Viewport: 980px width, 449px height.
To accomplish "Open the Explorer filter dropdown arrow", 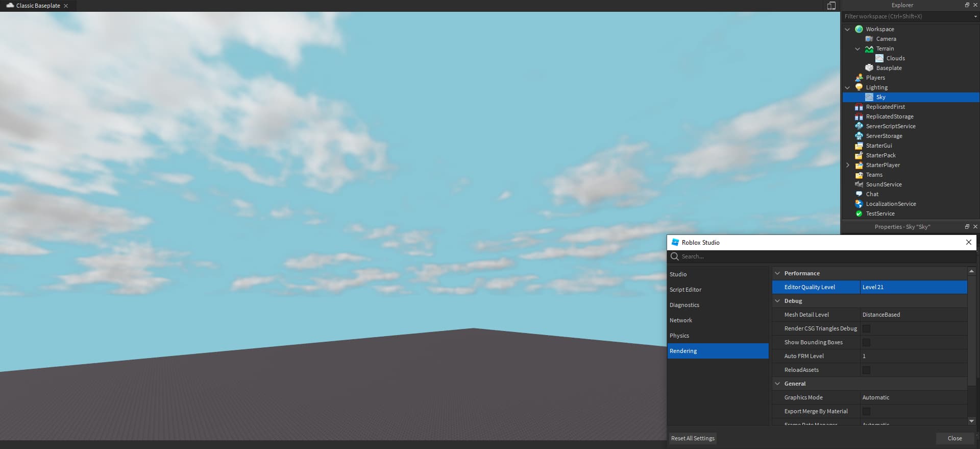I will pos(975,16).
